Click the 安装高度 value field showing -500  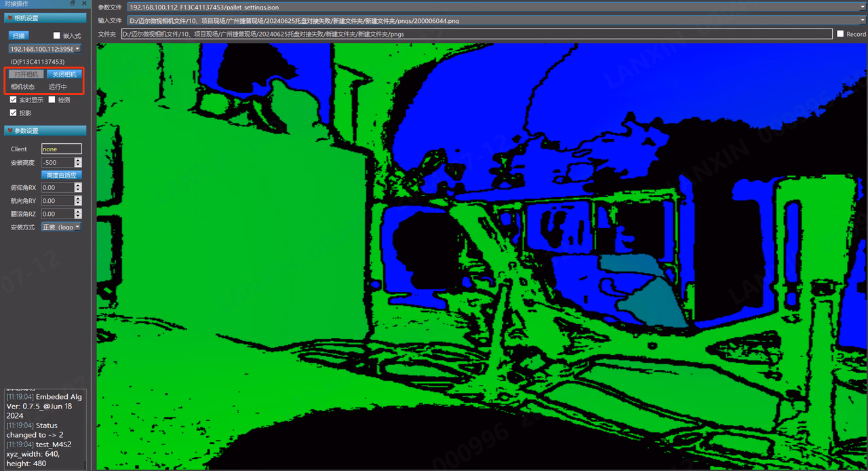(58, 162)
